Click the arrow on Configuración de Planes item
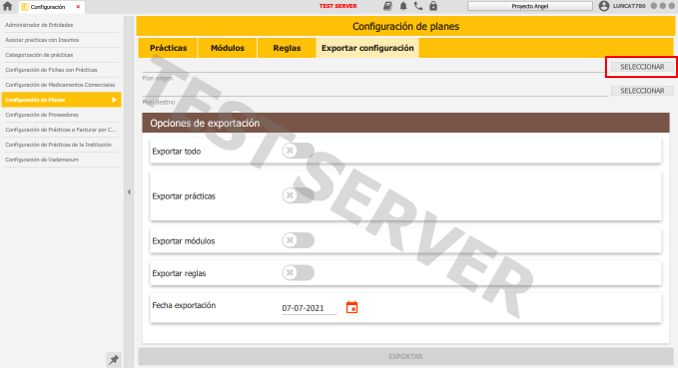 (114, 100)
